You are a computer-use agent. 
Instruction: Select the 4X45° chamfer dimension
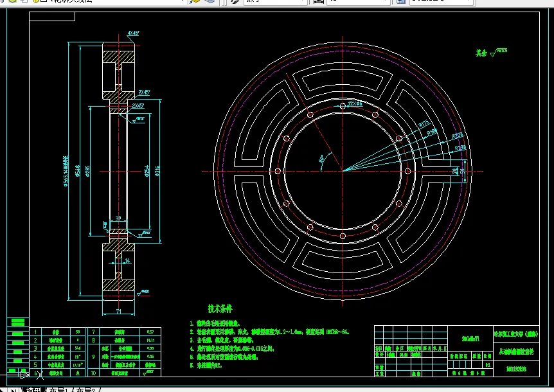tap(134, 33)
